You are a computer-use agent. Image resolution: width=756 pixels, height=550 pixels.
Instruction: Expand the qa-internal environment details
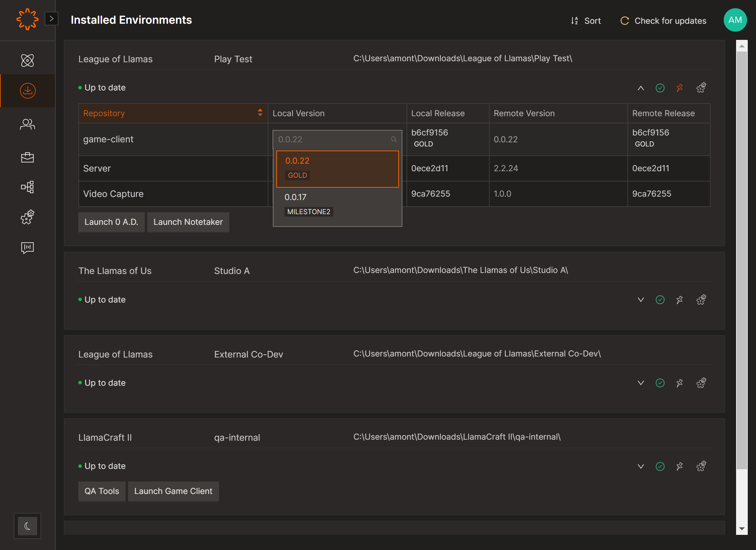click(641, 466)
